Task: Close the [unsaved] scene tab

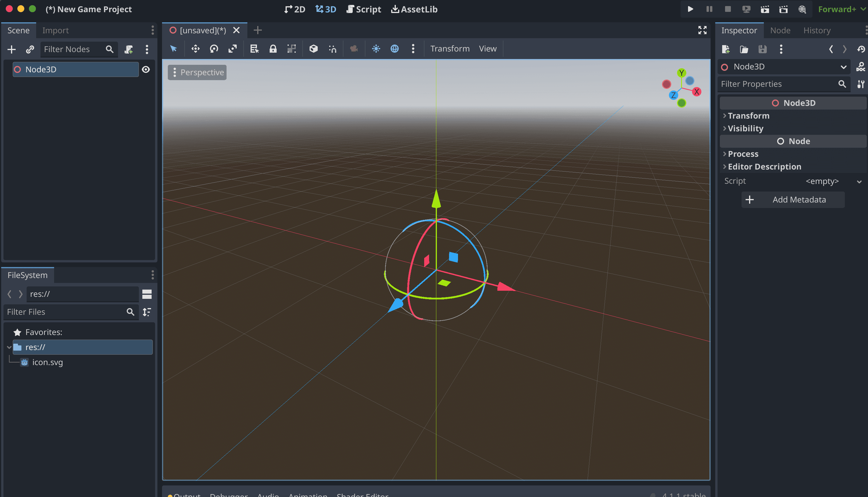Action: [x=236, y=30]
